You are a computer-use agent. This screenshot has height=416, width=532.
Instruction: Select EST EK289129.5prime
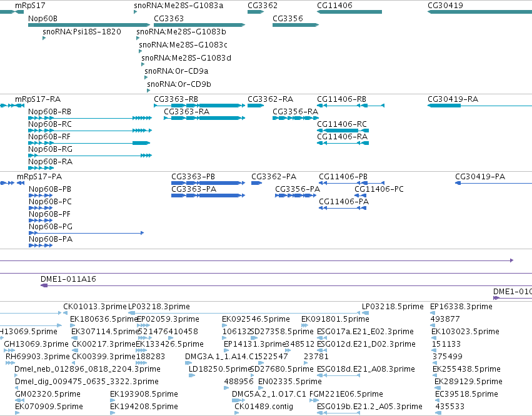pyautogui.click(x=468, y=382)
